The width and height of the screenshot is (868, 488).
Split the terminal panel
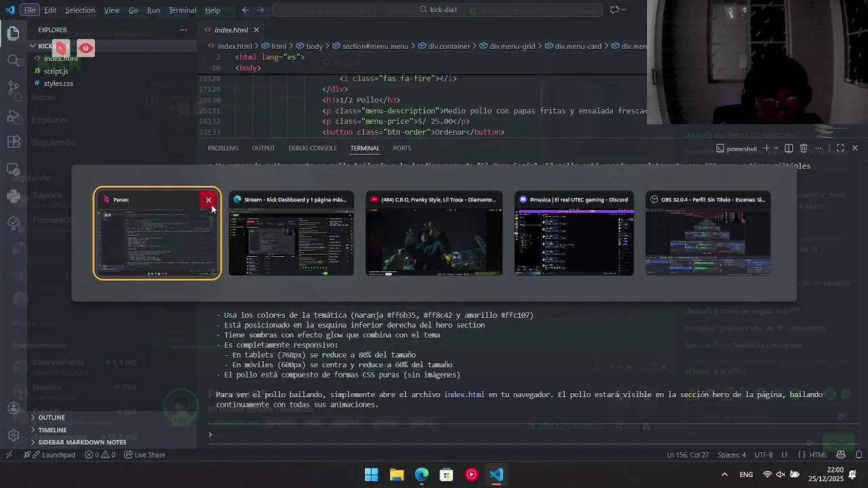[x=789, y=148]
